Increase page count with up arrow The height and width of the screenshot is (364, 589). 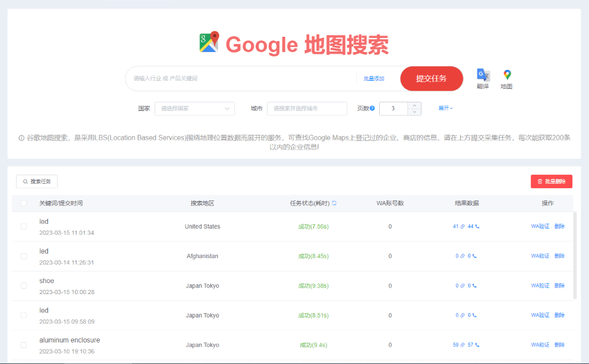coord(415,105)
